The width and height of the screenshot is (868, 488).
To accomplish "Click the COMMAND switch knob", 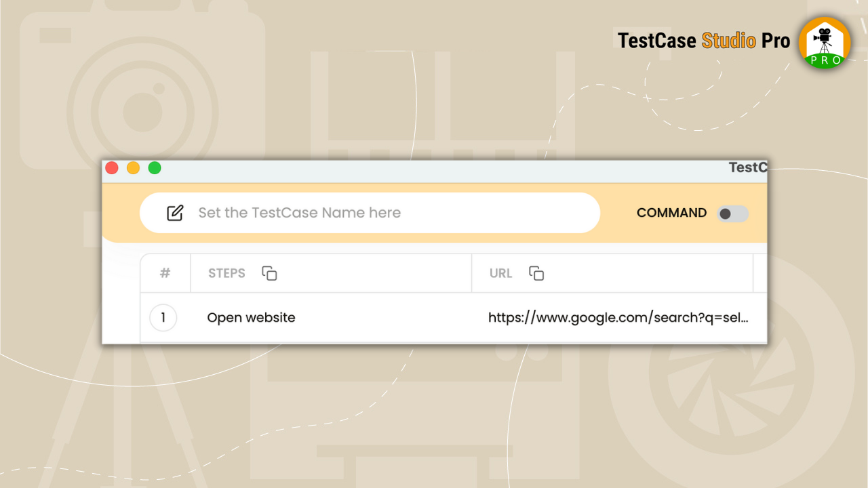I will point(726,213).
